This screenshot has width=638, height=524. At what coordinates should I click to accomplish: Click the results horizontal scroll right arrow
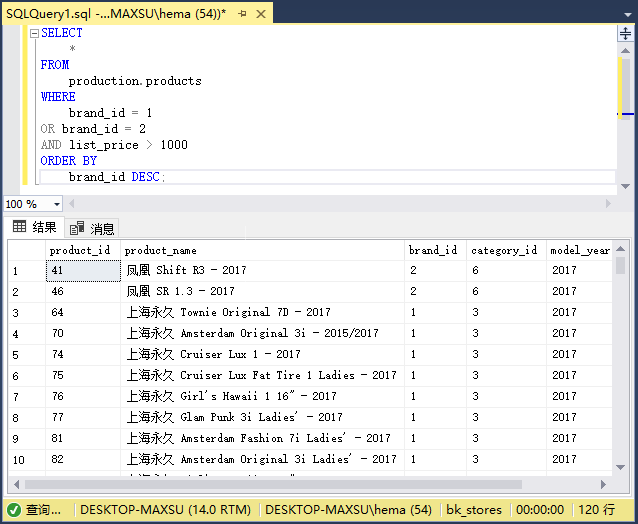click(x=603, y=485)
